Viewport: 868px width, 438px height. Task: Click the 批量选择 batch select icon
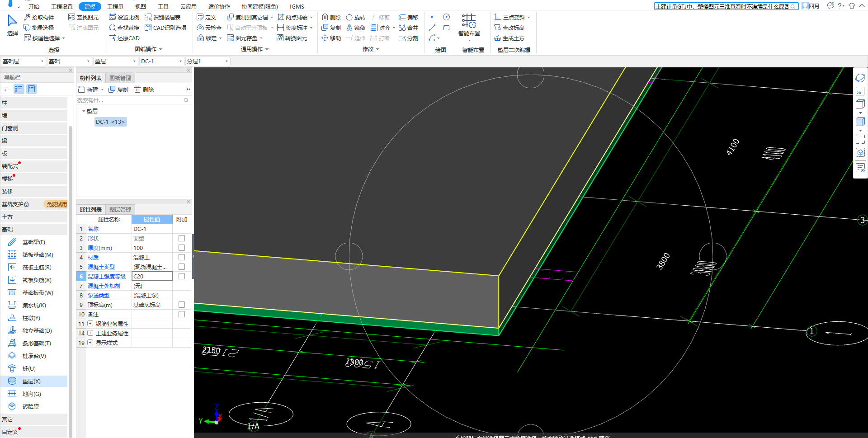coord(27,28)
